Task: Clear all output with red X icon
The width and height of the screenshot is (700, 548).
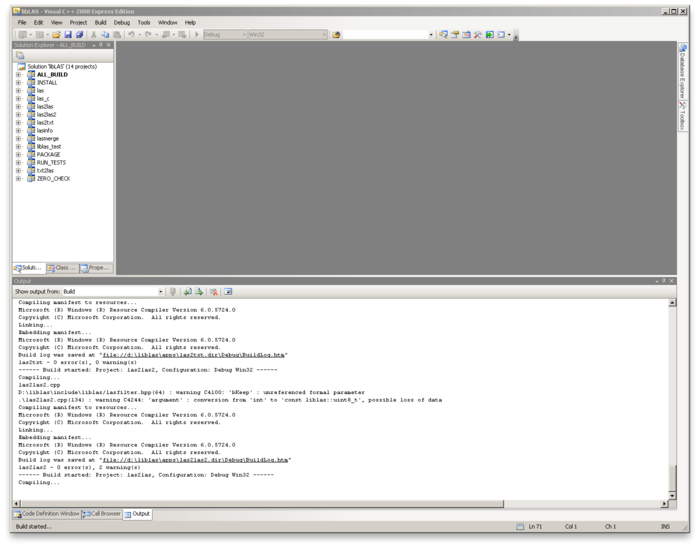Action: tap(214, 291)
